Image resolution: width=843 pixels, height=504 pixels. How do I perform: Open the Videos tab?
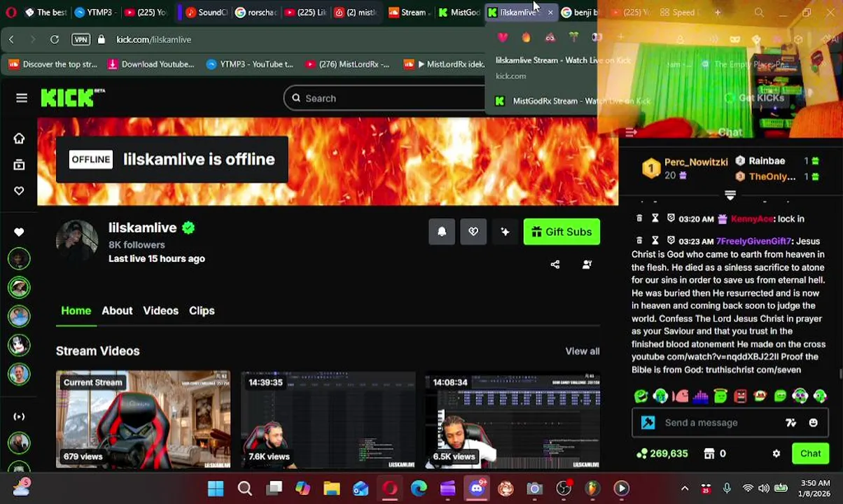point(160,311)
